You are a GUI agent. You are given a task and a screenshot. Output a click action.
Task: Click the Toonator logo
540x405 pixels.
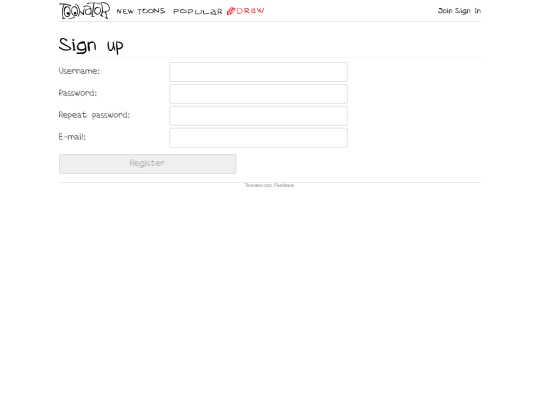pyautogui.click(x=84, y=10)
